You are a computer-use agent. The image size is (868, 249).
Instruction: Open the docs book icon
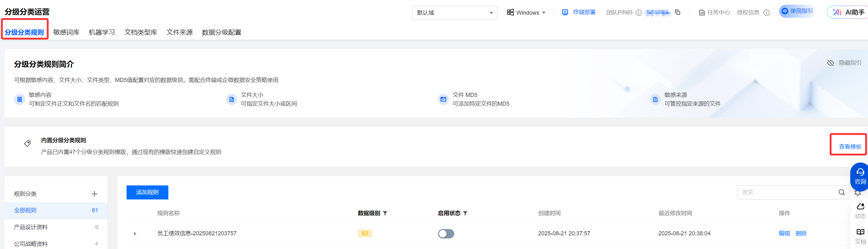click(x=860, y=236)
